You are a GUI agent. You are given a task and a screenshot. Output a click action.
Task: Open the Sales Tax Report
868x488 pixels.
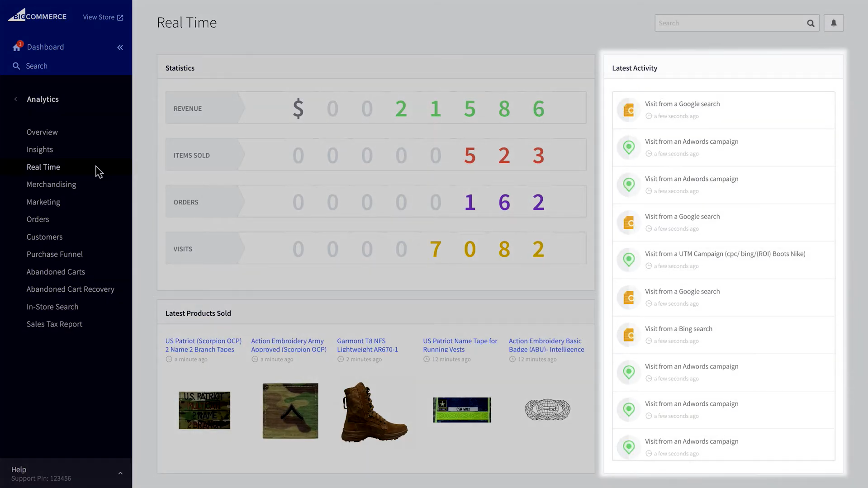tap(54, 324)
